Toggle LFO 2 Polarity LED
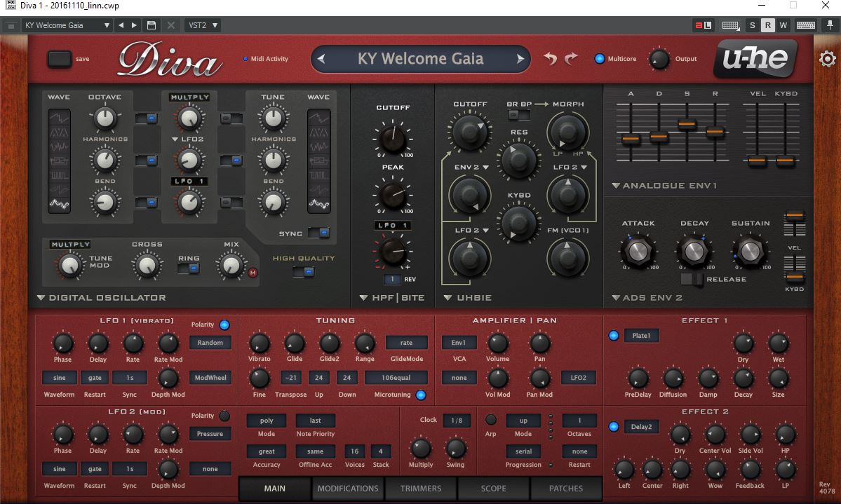The height and width of the screenshot is (504, 841). point(224,416)
